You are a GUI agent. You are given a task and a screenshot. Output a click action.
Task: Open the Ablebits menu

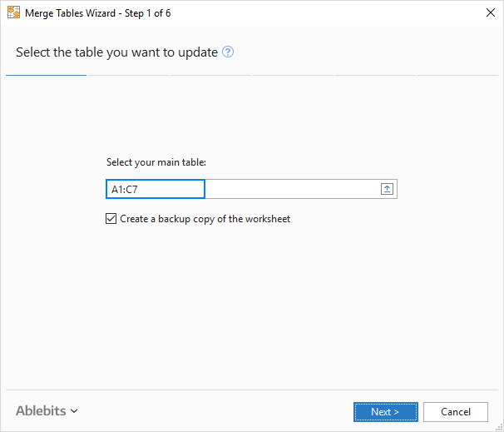[41, 410]
